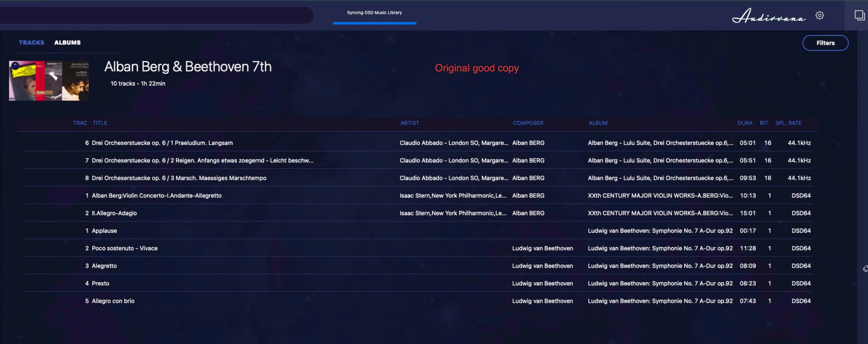Image resolution: width=868 pixels, height=344 pixels.
Task: Click Lulu Suite album in Reigen row
Action: point(660,160)
